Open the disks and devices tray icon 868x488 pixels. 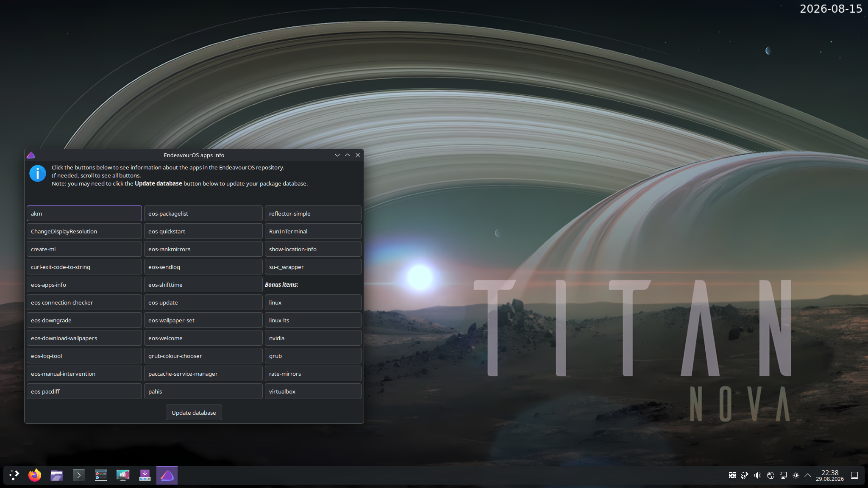click(771, 475)
